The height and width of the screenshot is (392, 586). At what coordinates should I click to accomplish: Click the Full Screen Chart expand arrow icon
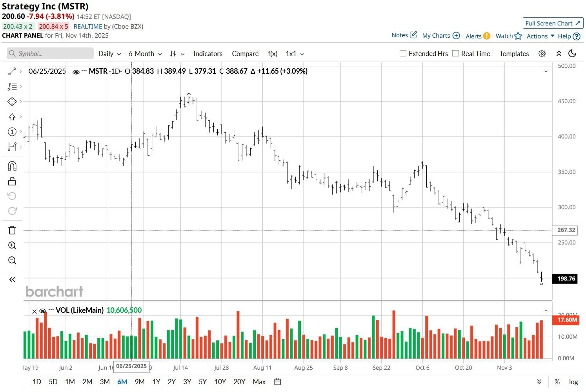578,23
